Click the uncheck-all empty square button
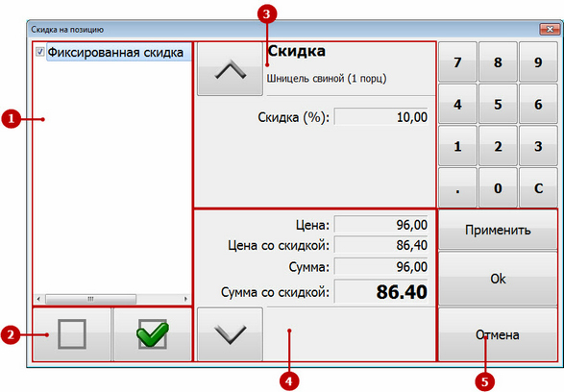This screenshot has width=564, height=392. (72, 334)
